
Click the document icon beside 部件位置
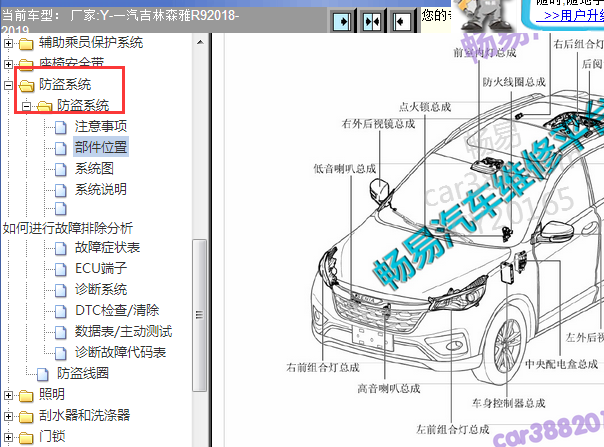pyautogui.click(x=60, y=148)
